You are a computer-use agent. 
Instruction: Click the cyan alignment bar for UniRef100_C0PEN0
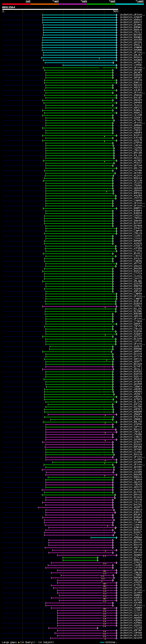coord(90,65)
